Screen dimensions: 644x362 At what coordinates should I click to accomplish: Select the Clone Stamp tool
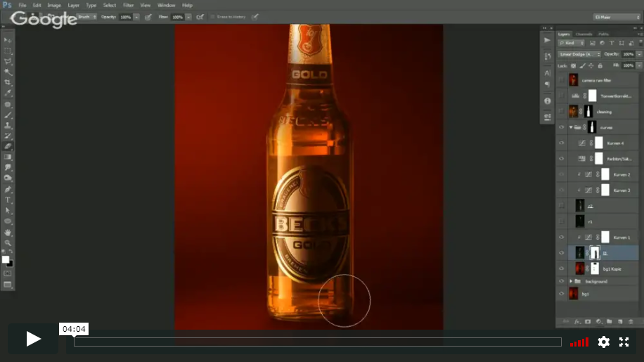[8, 126]
